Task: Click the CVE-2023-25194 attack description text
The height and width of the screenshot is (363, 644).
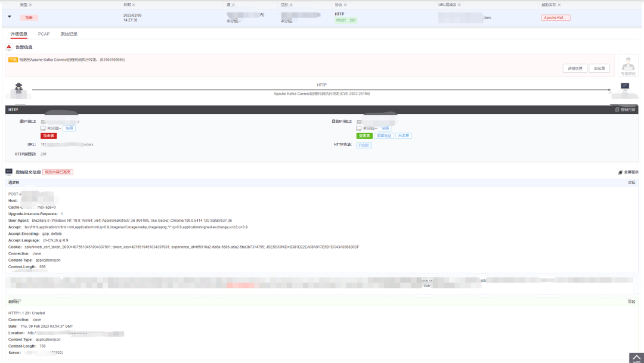Action: [x=321, y=94]
